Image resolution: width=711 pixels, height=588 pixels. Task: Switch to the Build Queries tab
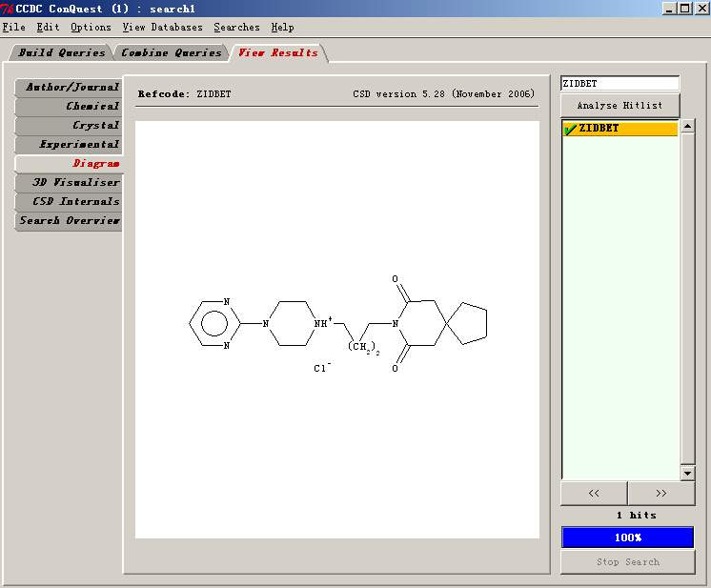pyautogui.click(x=61, y=53)
